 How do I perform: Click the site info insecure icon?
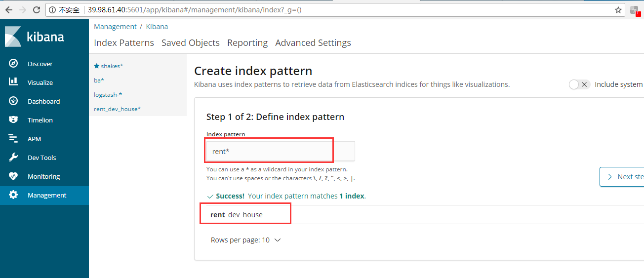[x=53, y=10]
